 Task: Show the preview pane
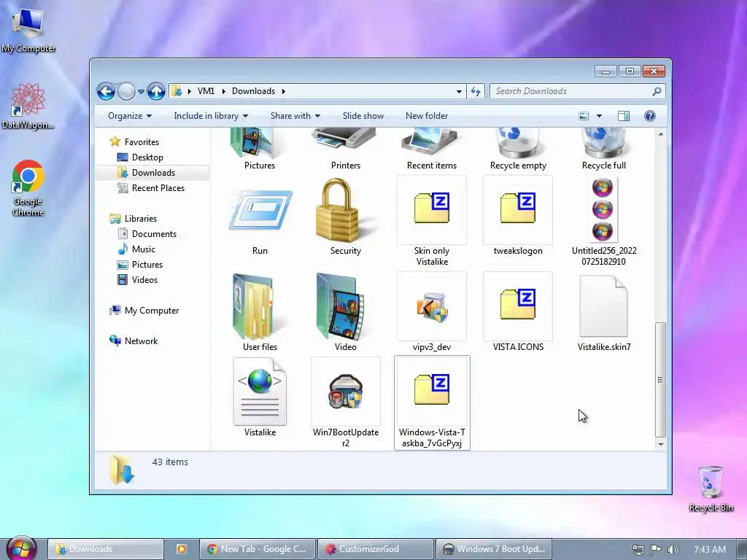coord(623,116)
